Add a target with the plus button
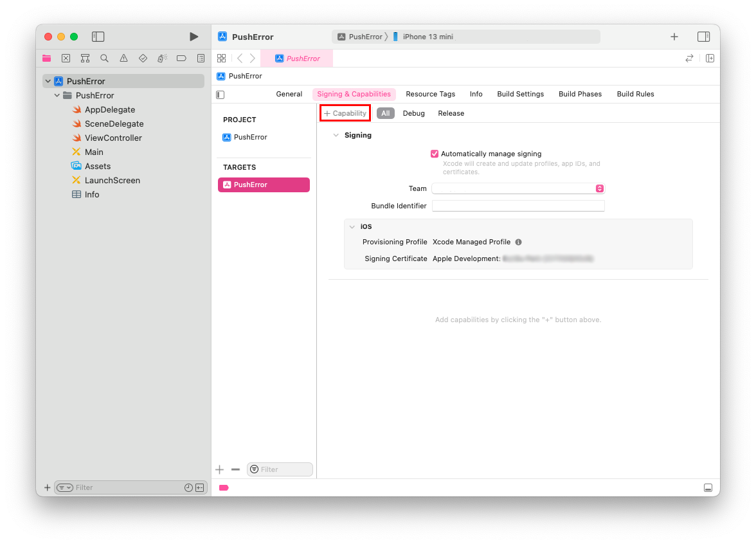 pyautogui.click(x=219, y=469)
